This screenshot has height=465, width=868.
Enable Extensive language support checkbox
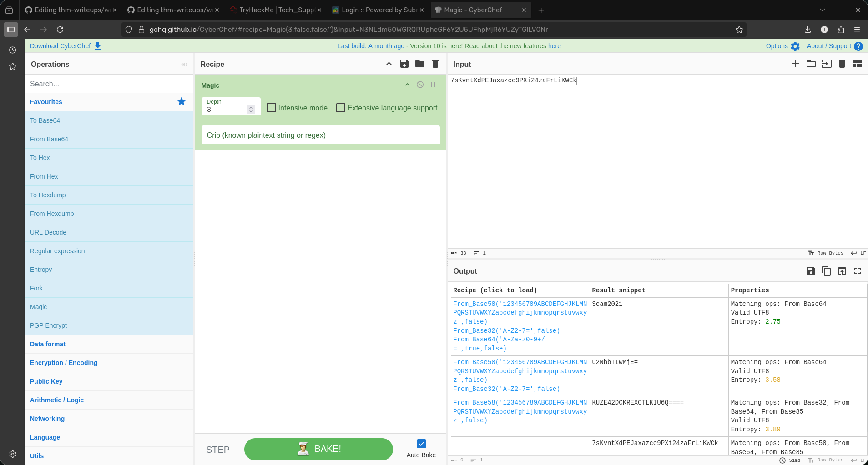341,108
